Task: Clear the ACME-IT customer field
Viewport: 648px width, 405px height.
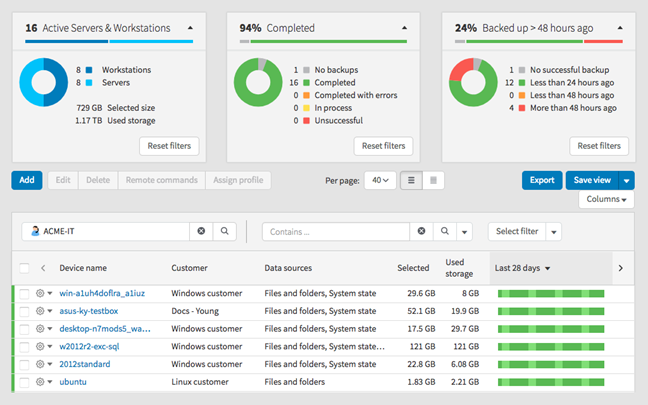Action: [x=201, y=231]
